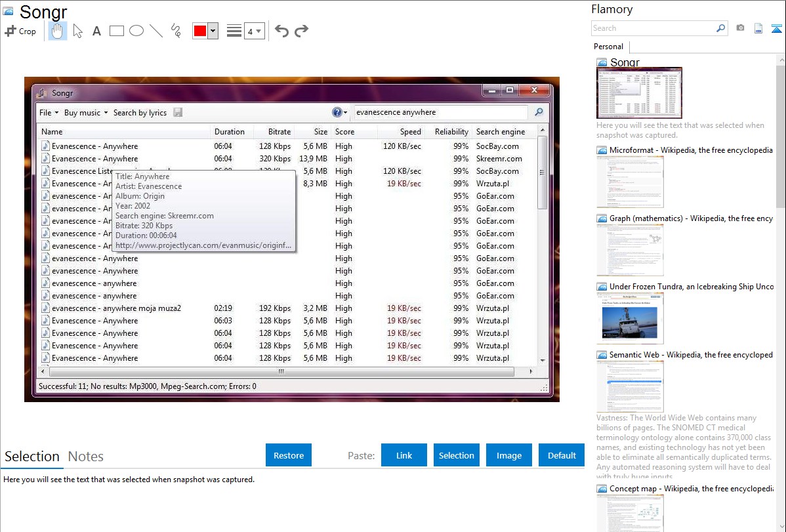Image resolution: width=786 pixels, height=532 pixels.
Task: Open the help question mark dropdown in Songr
Action: tap(339, 112)
